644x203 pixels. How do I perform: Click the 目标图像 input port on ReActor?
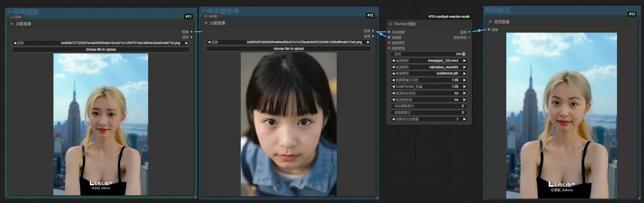tap(389, 31)
